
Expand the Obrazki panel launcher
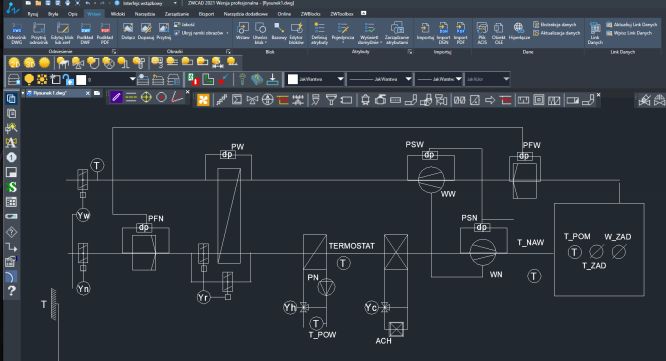tap(228, 52)
